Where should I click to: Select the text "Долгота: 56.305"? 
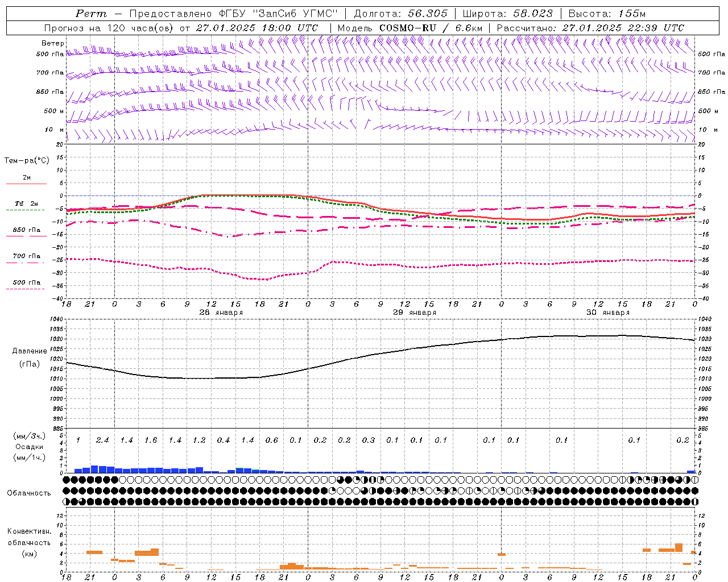pos(401,14)
